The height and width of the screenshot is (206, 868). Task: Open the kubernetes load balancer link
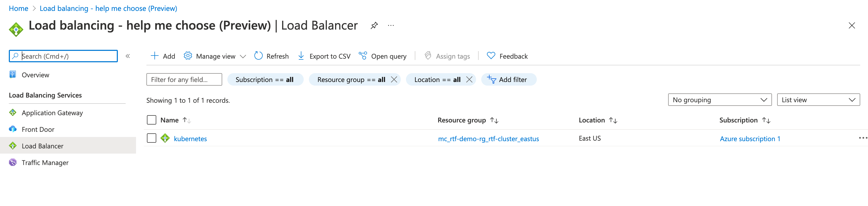coord(190,139)
